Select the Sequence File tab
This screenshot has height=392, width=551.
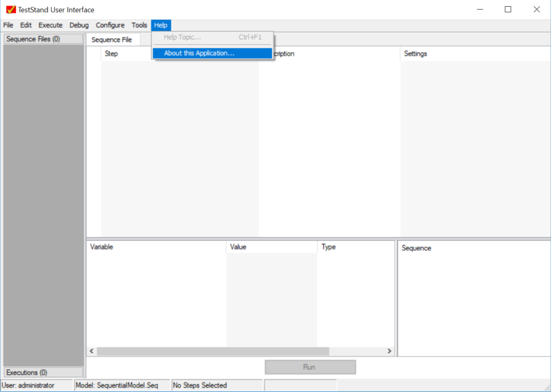(x=112, y=40)
